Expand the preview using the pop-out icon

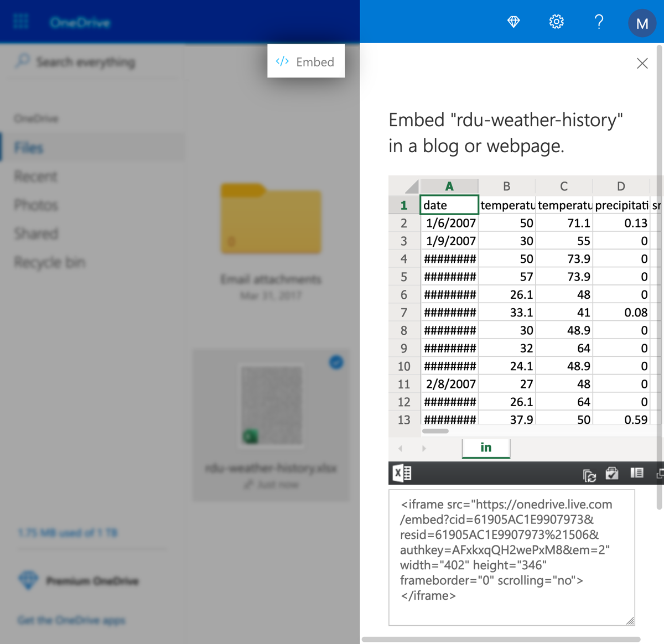click(660, 474)
